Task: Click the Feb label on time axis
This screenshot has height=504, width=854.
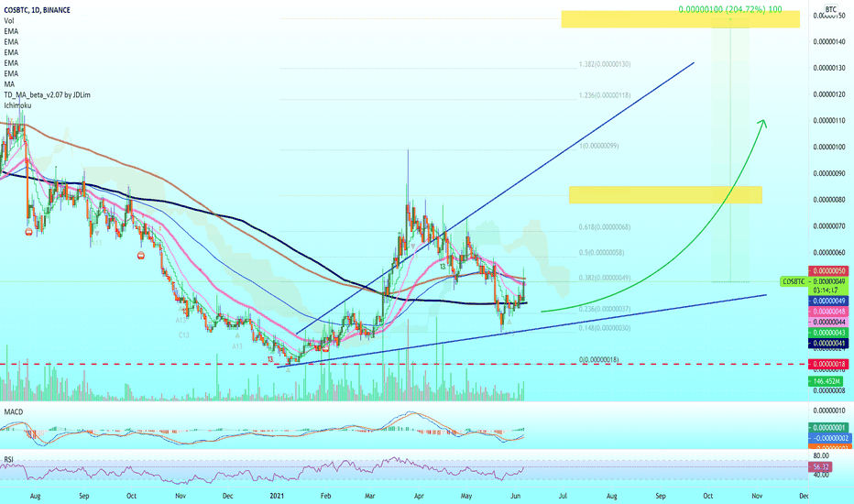Action: (x=325, y=496)
